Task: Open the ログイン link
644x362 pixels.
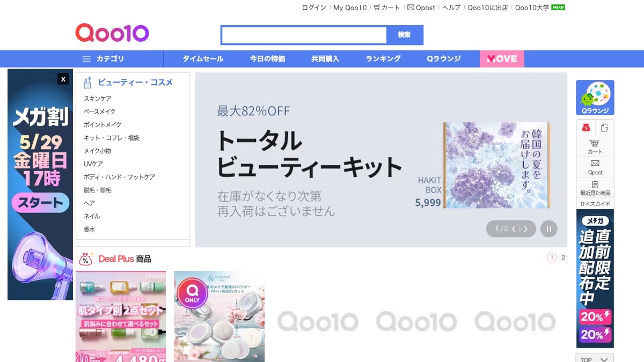Action: pyautogui.click(x=314, y=8)
